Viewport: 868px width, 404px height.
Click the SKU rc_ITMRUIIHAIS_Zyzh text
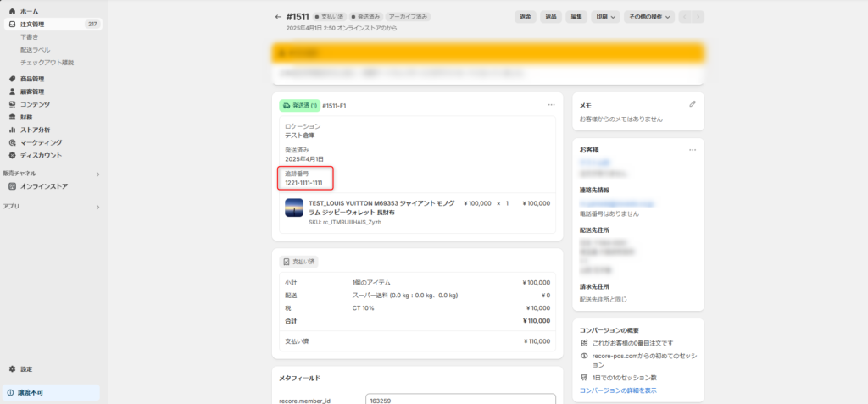[345, 223]
